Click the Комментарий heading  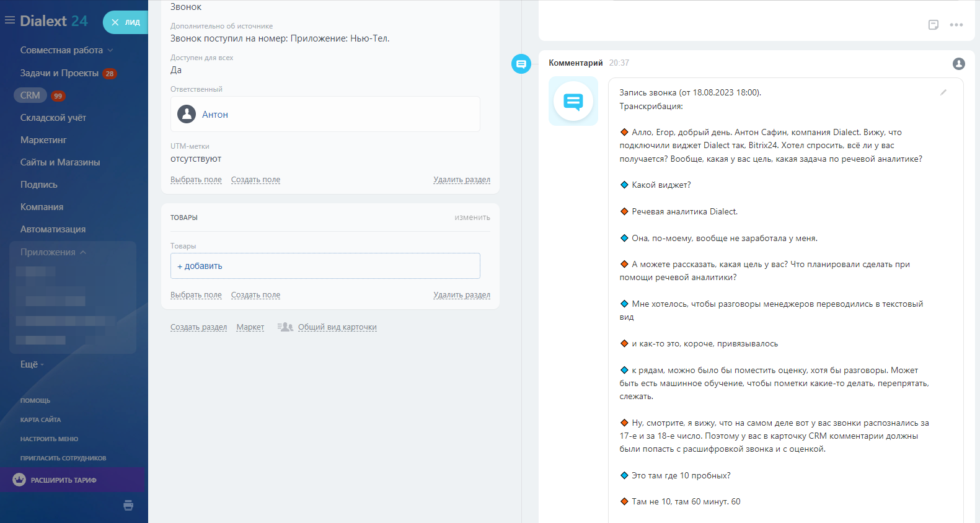[576, 63]
